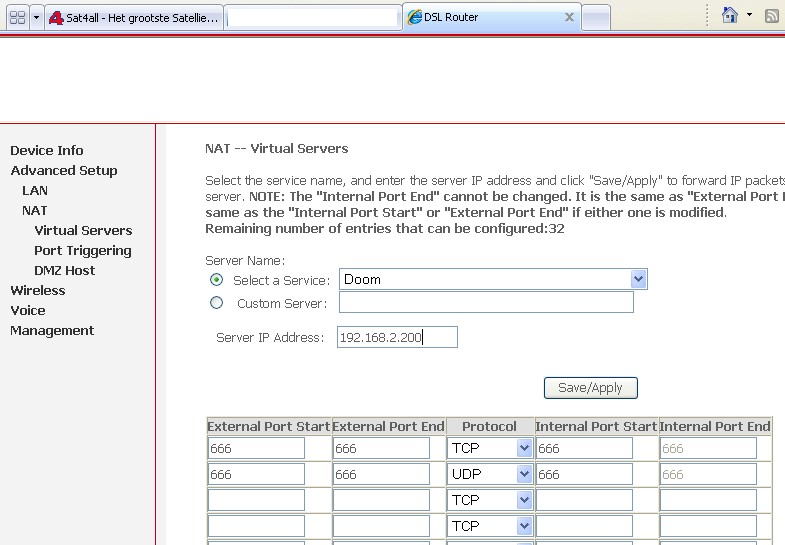Viewport: 785px width, 545px height.
Task: Switch to the DSL Router tab
Action: coord(492,18)
